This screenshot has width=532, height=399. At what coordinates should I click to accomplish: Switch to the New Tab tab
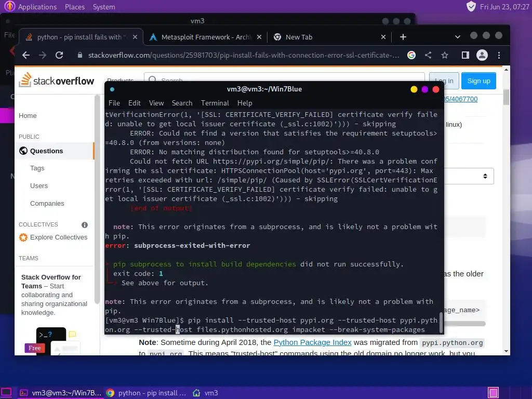pos(329,37)
